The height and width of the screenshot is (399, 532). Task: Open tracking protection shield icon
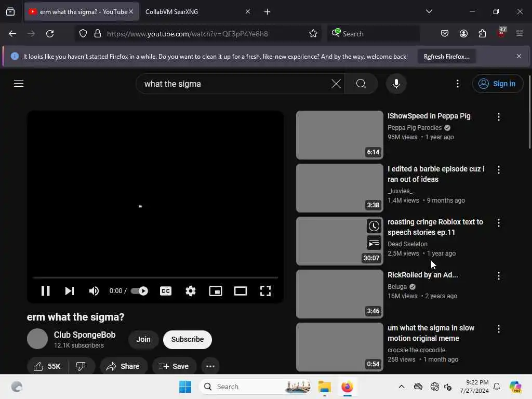click(x=83, y=34)
